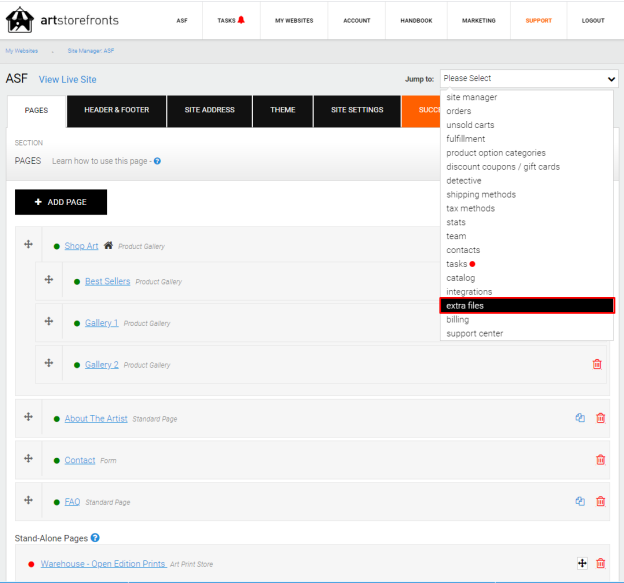Screen dimensions: 624x583
Task: Click the Art Storefronts logo
Action: 62,20
